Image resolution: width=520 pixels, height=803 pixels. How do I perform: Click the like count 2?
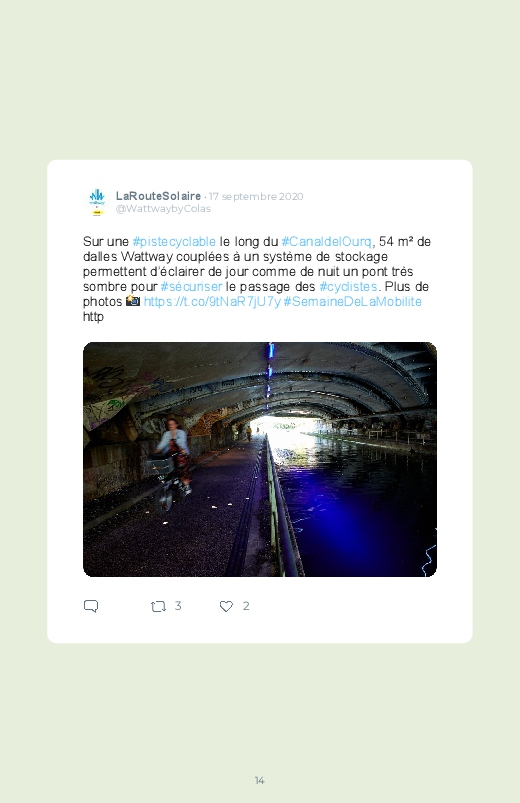[x=246, y=606]
